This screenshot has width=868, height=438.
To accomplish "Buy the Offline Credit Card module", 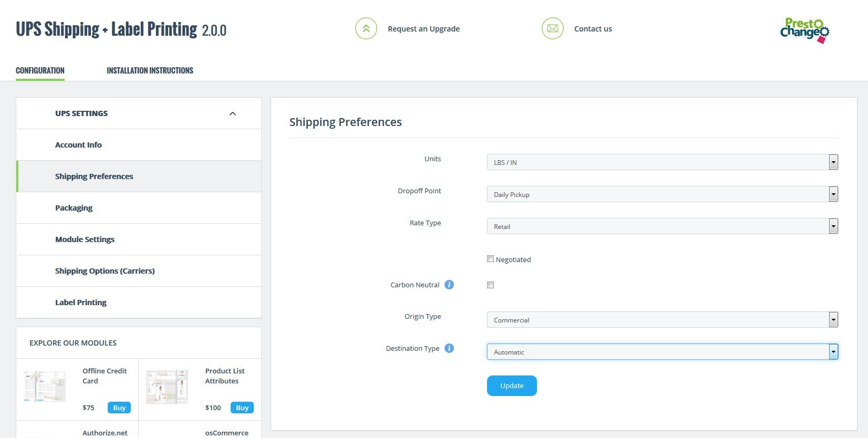I will coord(119,408).
